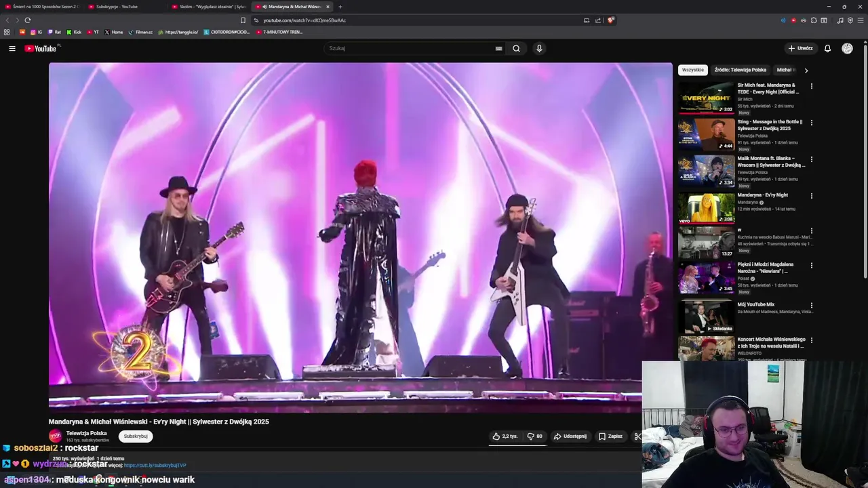Reload the current page
Screen dimensions: 868x488
point(27,20)
